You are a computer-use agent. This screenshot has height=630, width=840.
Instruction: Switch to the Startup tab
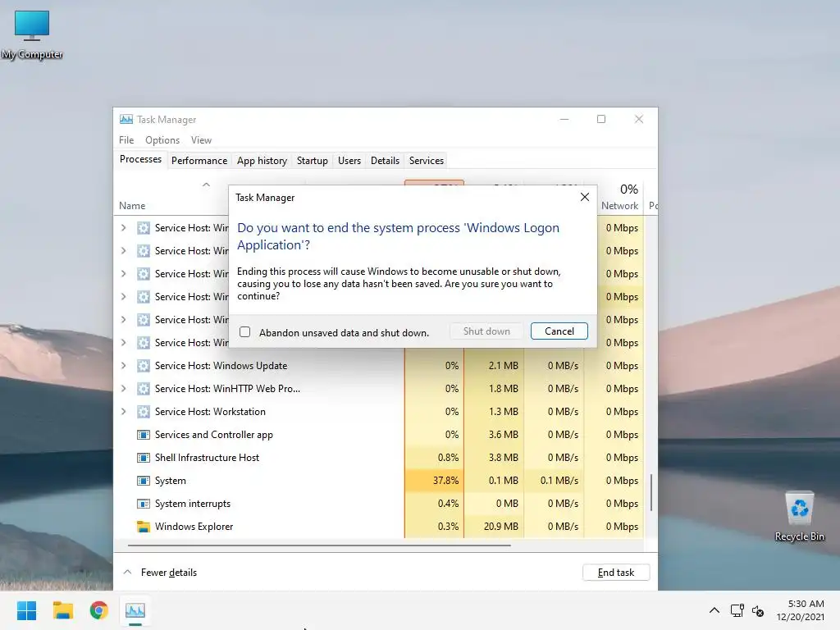coord(313,160)
